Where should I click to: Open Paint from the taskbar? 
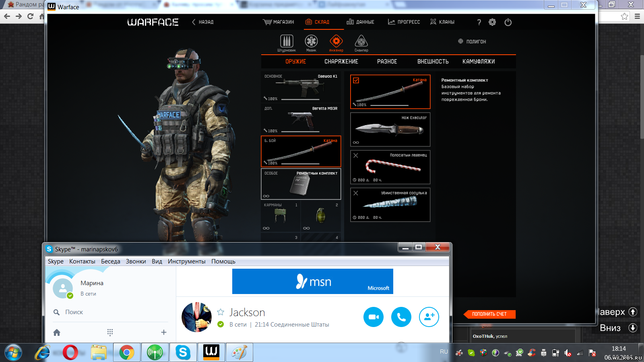click(x=239, y=353)
